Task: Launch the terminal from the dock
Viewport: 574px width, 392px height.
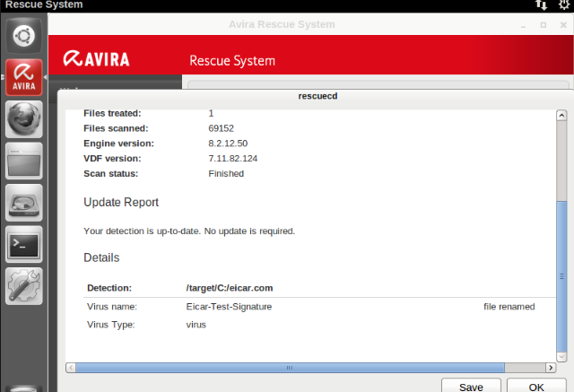Action: pyautogui.click(x=23, y=243)
